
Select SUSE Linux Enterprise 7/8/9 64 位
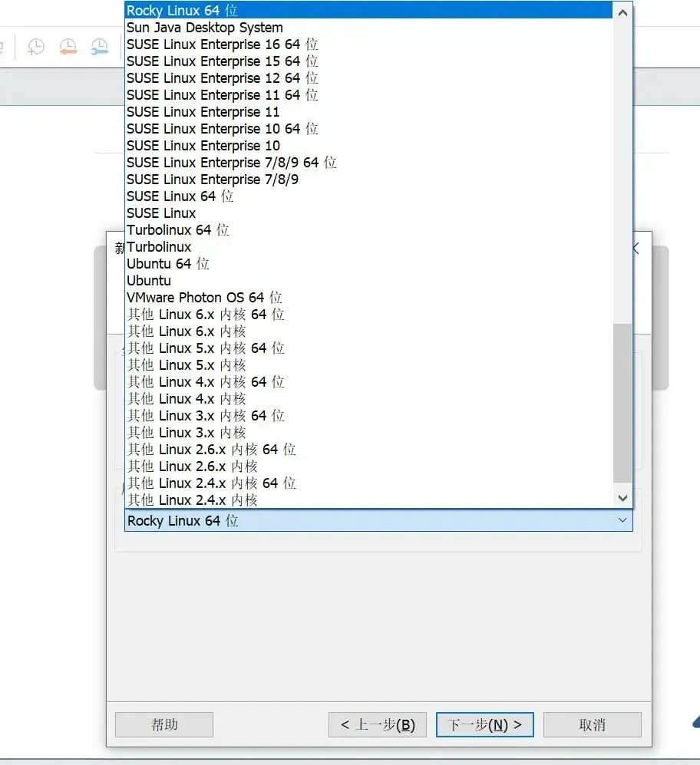click(x=368, y=163)
